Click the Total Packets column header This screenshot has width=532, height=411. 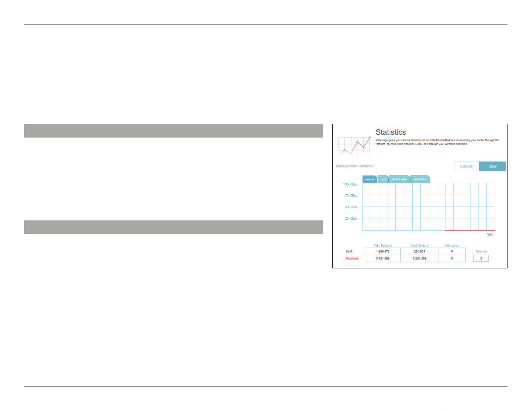(383, 246)
